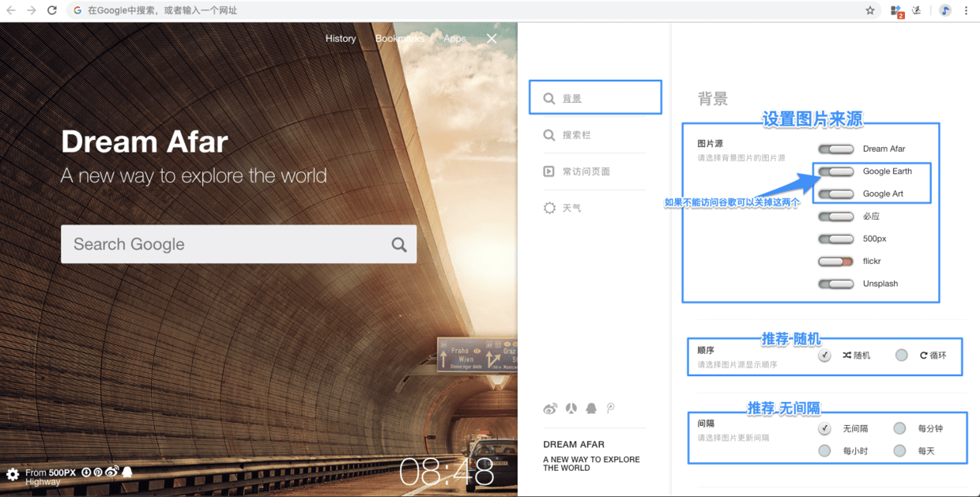Reload the page with the refresh icon
This screenshot has width=980, height=497.
coord(51,10)
